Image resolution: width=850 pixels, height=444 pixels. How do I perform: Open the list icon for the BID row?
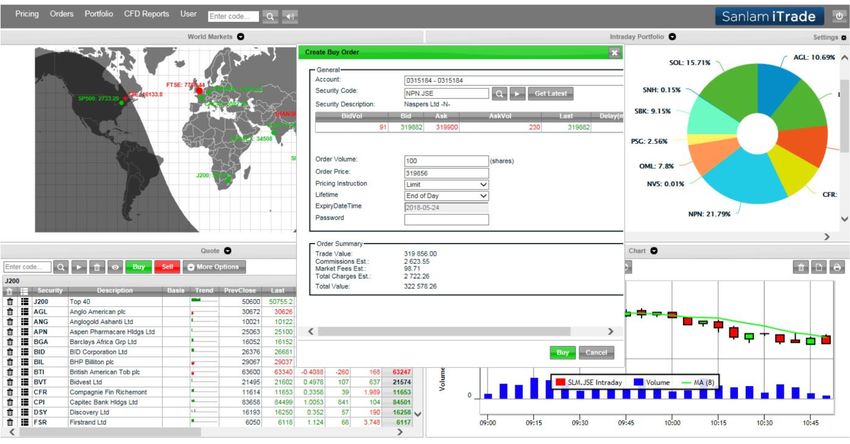(x=24, y=352)
